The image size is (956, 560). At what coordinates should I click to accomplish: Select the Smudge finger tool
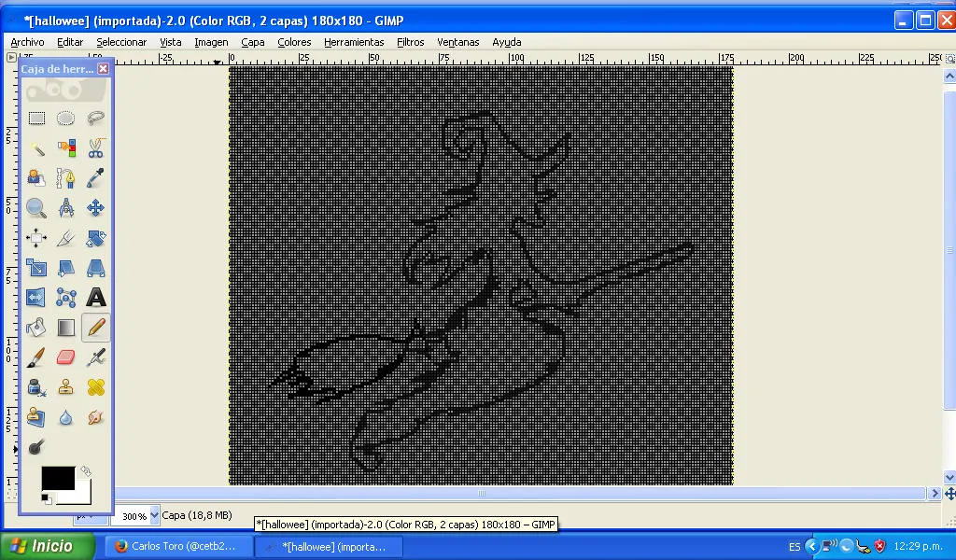(x=96, y=417)
